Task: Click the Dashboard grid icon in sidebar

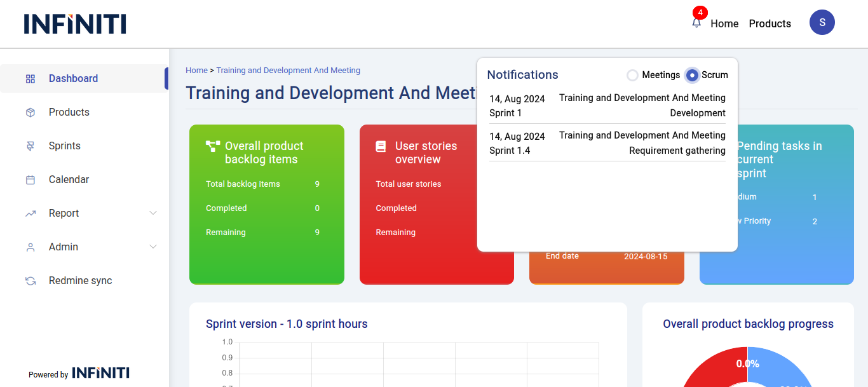Action: pyautogui.click(x=31, y=79)
